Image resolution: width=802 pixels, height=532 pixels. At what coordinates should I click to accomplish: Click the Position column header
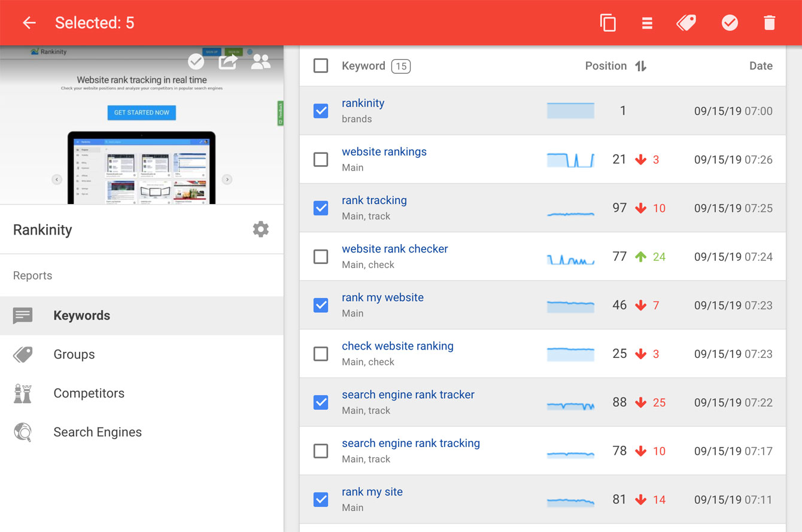tap(606, 66)
